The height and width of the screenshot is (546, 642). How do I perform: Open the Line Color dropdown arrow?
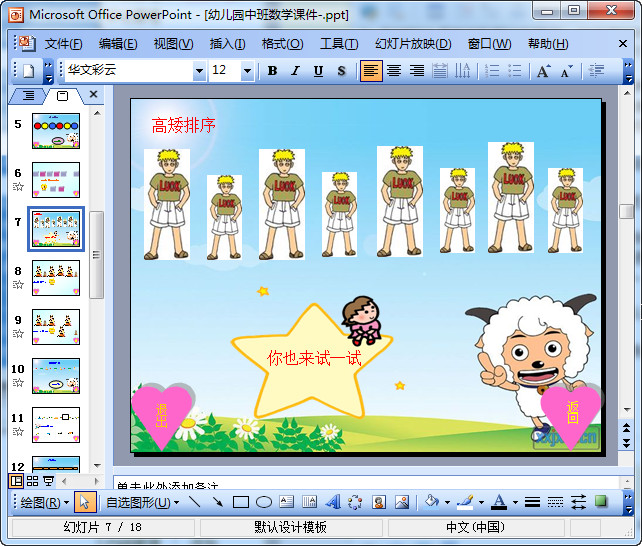(482, 503)
